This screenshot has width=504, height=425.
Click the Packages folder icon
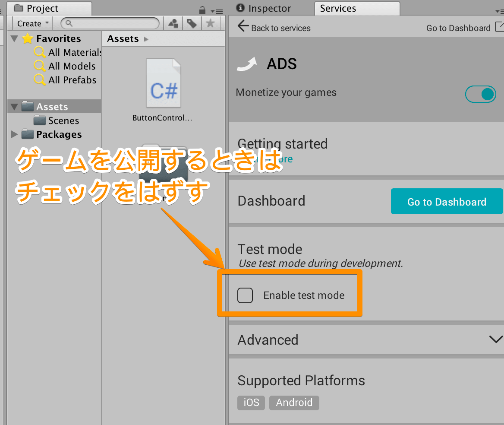coord(28,134)
